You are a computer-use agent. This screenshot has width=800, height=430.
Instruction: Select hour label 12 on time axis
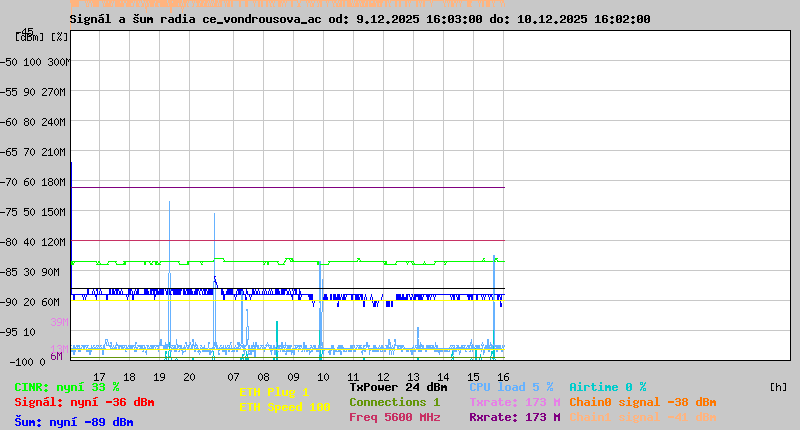383,377
